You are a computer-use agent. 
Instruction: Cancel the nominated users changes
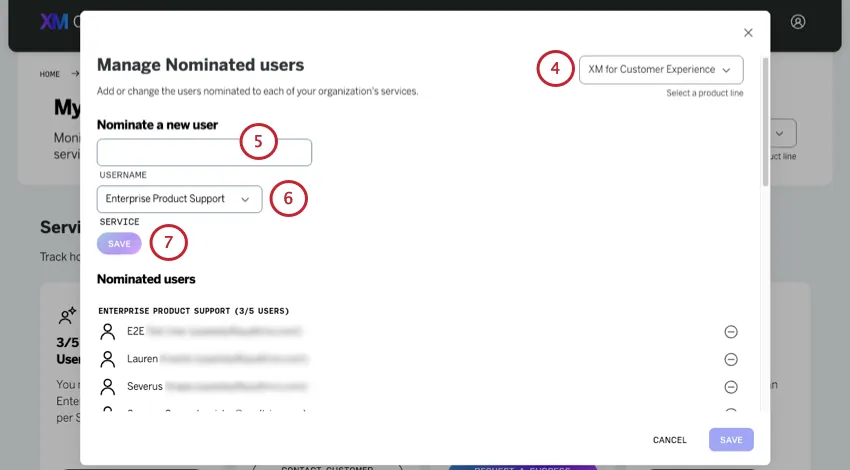click(669, 440)
